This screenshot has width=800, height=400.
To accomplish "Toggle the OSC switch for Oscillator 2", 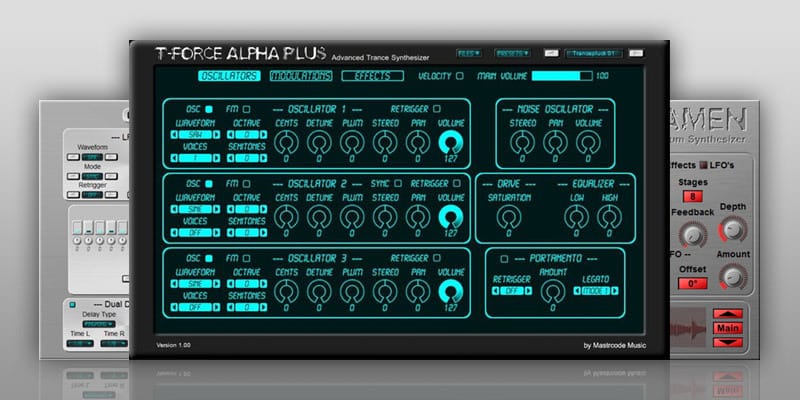I will (x=208, y=184).
